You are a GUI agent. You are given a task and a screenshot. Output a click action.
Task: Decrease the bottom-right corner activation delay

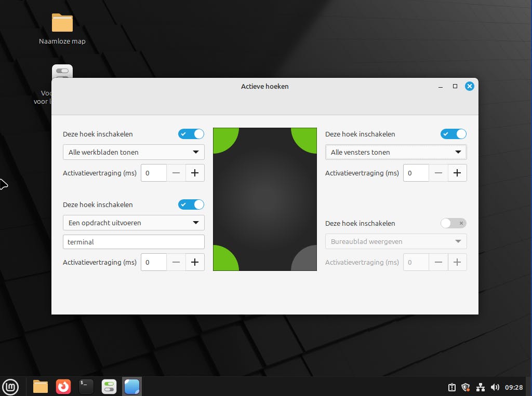(438, 262)
